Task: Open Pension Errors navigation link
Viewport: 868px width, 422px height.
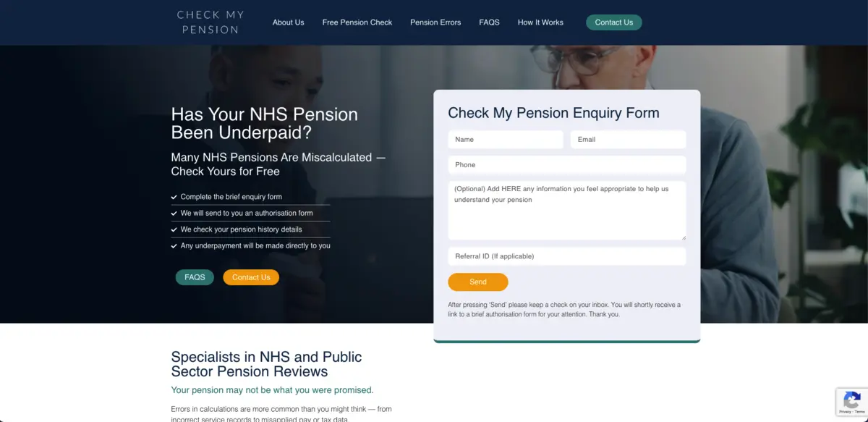Action: pos(435,22)
